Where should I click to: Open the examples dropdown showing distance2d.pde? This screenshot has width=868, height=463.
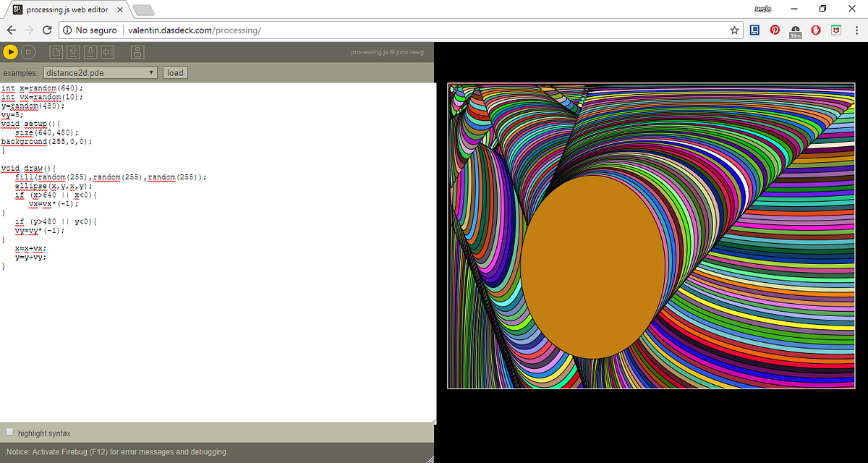(x=99, y=72)
